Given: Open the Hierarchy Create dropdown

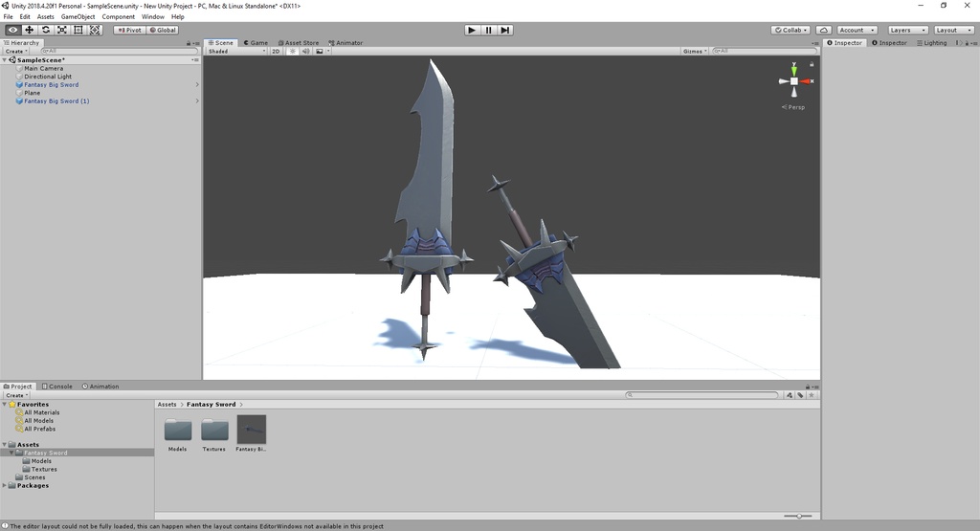Looking at the screenshot, I should 15,52.
